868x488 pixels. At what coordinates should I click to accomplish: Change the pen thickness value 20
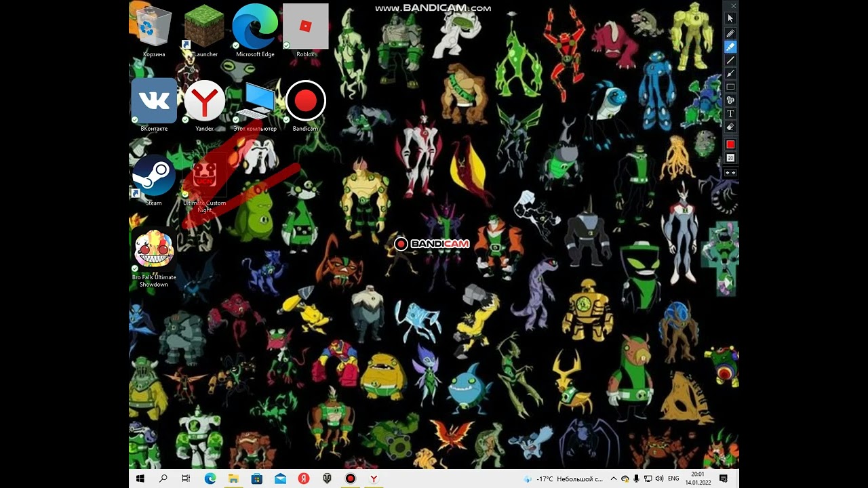[x=730, y=158]
